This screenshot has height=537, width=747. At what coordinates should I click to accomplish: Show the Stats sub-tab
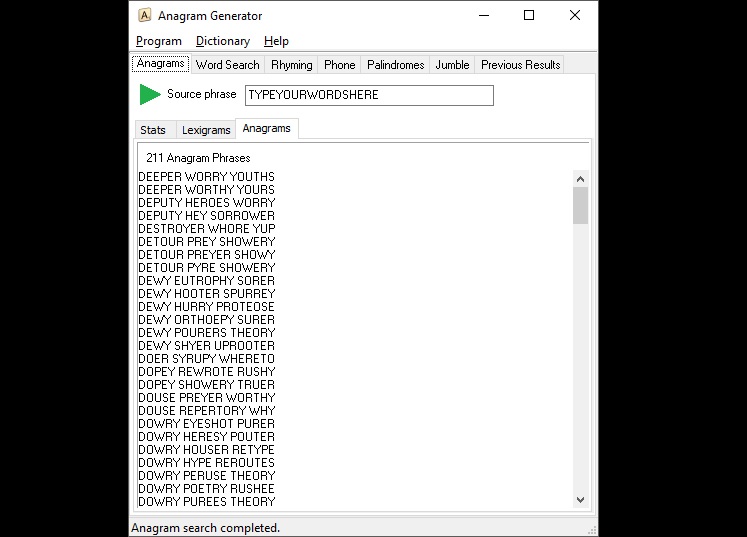pyautogui.click(x=153, y=130)
